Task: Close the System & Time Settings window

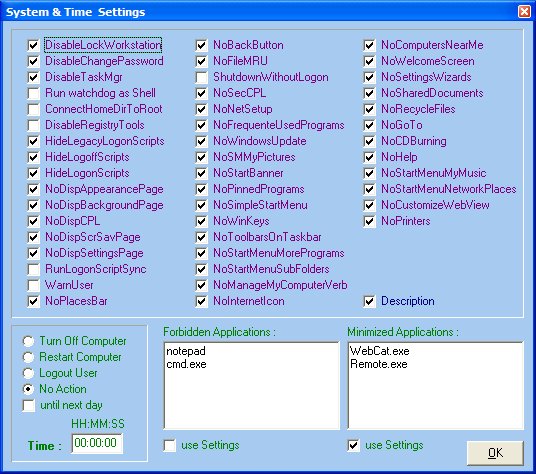Action: [524, 12]
